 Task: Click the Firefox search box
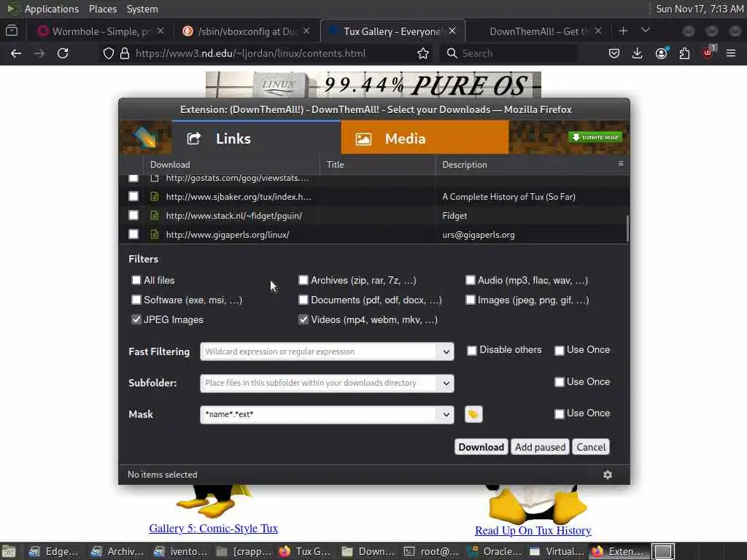[508, 53]
